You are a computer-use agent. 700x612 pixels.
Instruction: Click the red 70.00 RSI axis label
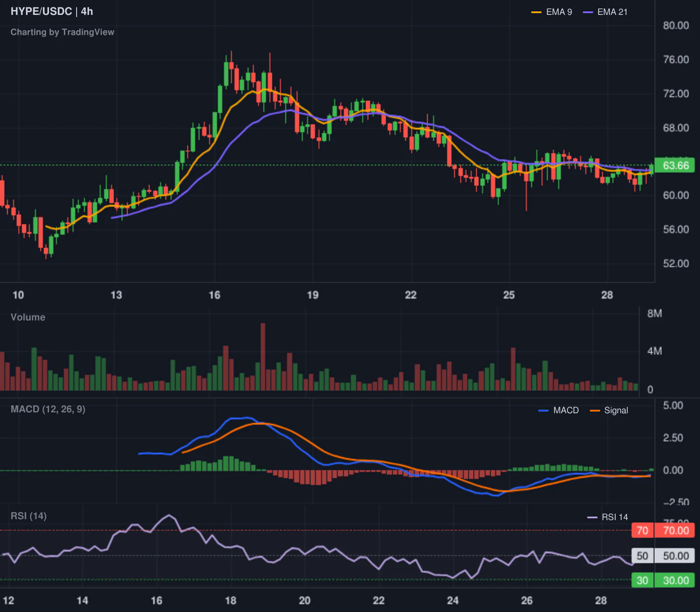(675, 531)
